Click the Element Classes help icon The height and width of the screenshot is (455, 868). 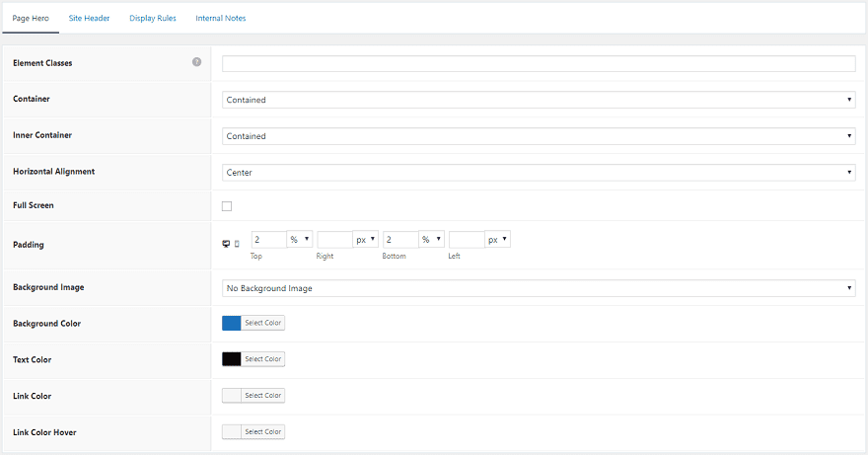click(x=196, y=62)
